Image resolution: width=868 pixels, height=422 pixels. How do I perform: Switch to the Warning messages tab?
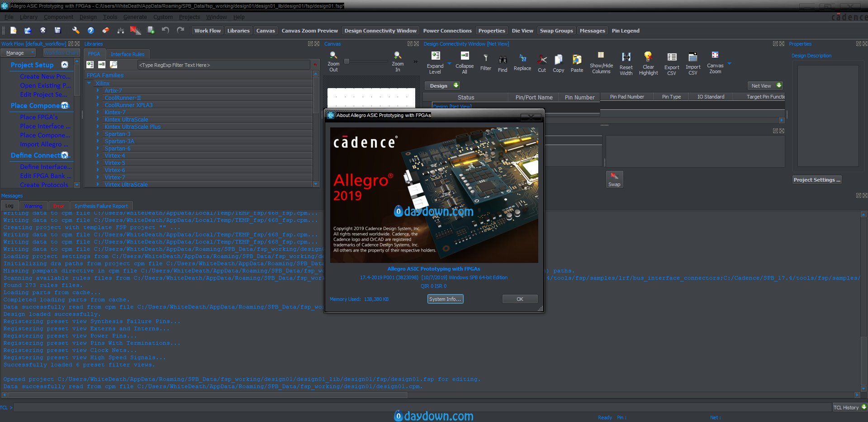(33, 206)
